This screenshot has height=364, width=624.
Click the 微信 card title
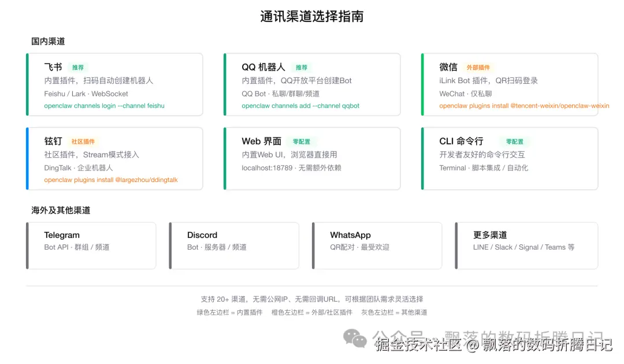[x=448, y=67]
